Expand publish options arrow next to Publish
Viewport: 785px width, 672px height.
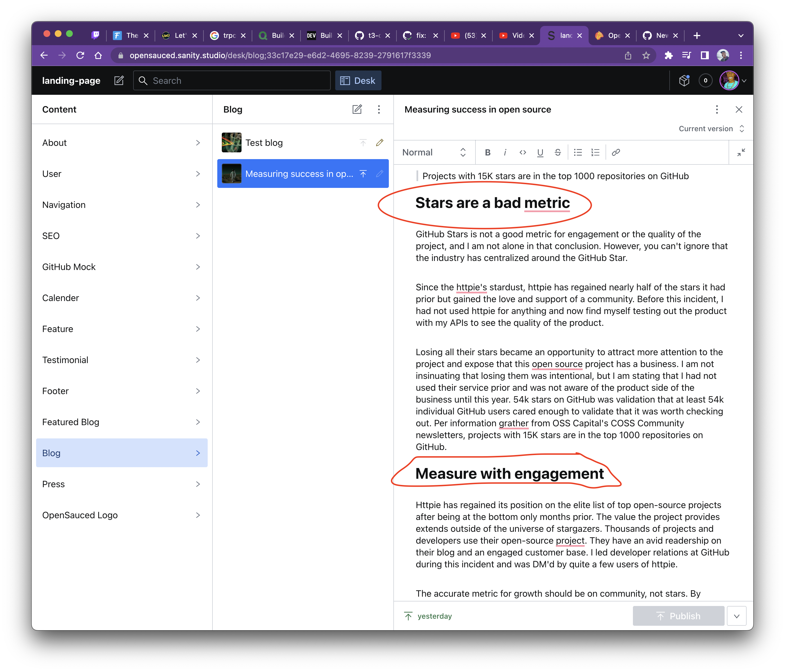736,616
